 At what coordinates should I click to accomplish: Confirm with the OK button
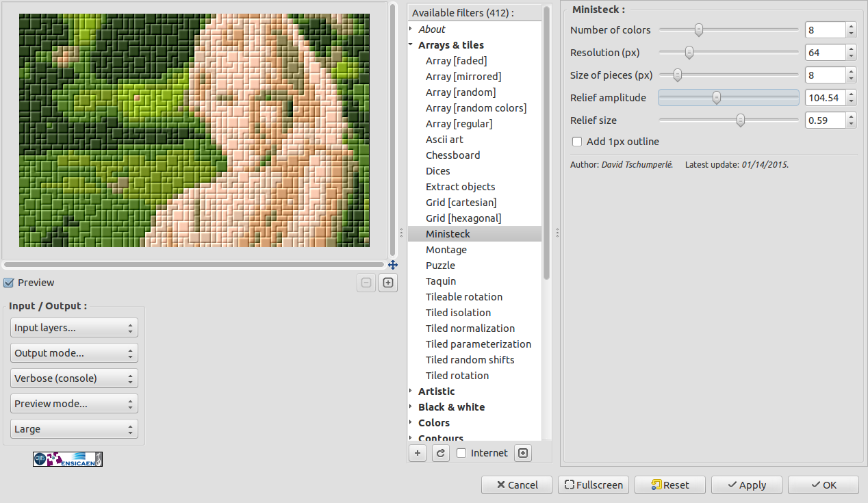coord(824,485)
